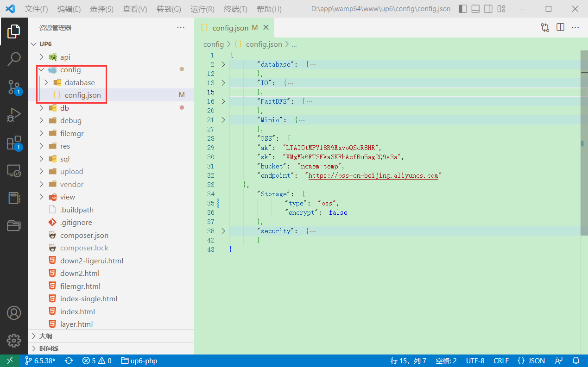Open the 文件(F) menu
588x367 pixels.
(37, 9)
